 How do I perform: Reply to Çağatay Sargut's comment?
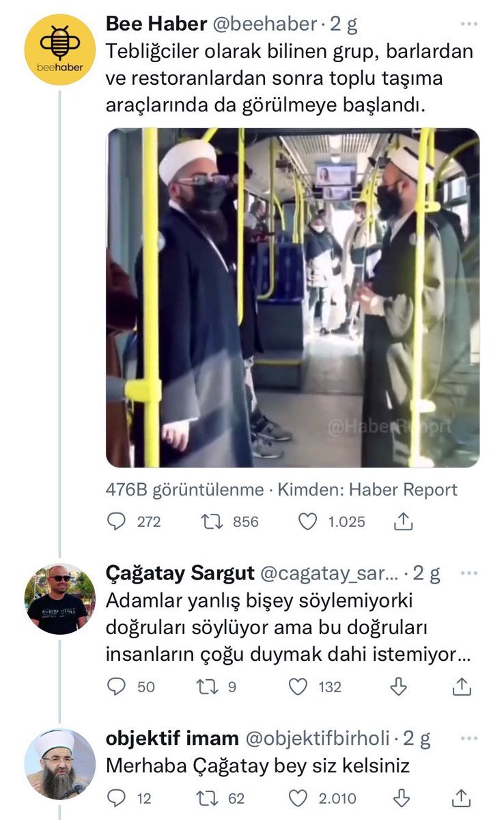(x=117, y=687)
